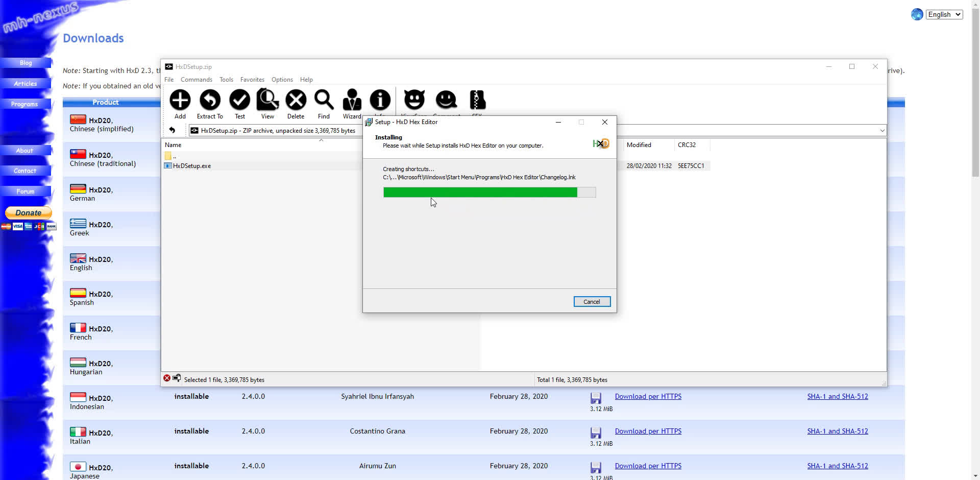980x480 pixels.
Task: Click Cancel in the setup dialog
Action: point(592,302)
